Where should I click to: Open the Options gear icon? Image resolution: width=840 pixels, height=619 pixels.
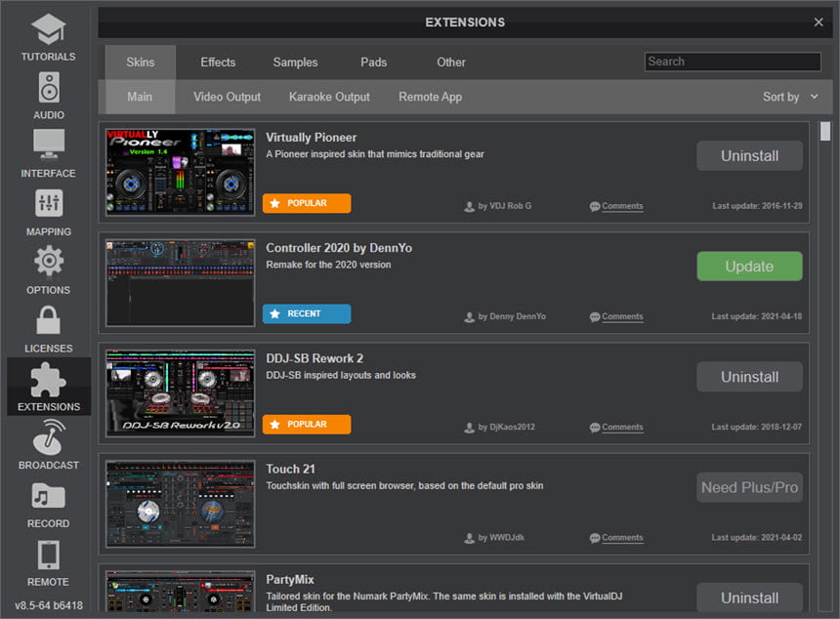pyautogui.click(x=49, y=261)
